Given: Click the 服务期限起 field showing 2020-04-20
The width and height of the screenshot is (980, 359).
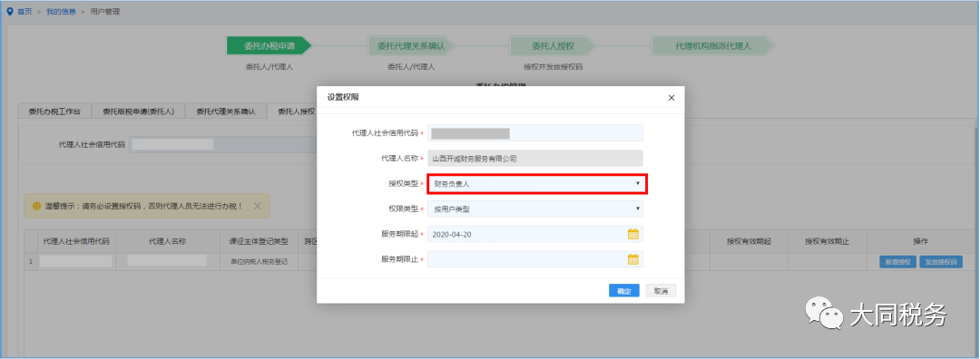Looking at the screenshot, I should [x=535, y=234].
